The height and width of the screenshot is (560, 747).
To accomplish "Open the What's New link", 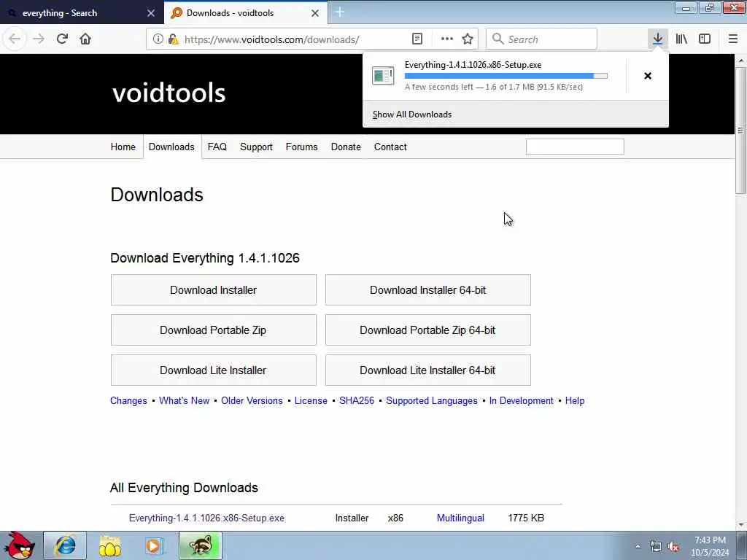I will point(185,401).
